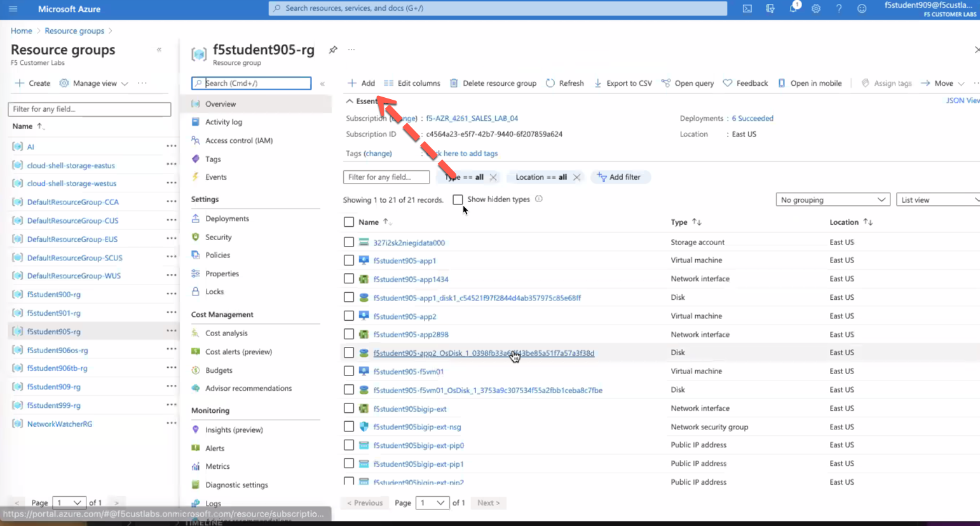Screen dimensions: 980x526
Task: Check the box for f5student905-app1
Action: pyautogui.click(x=349, y=260)
